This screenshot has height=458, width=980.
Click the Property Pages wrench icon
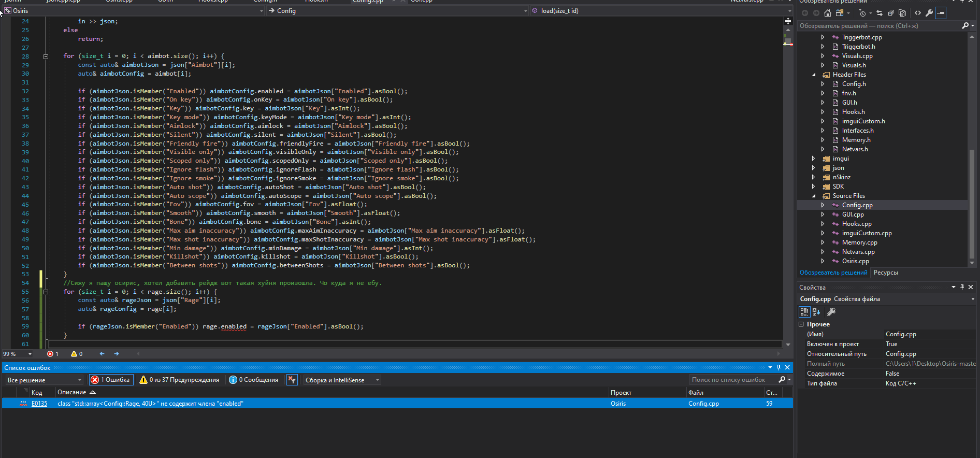pyautogui.click(x=831, y=312)
